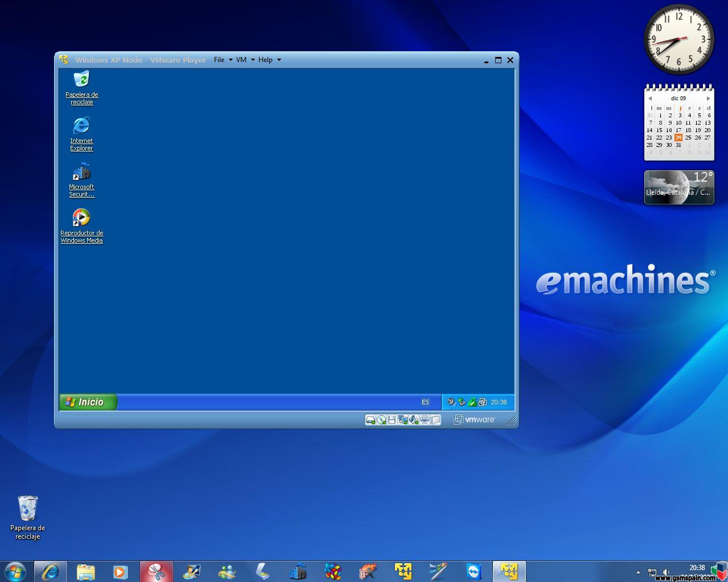The image size is (728, 582).
Task: Select day 15 in calendar gadget
Action: click(x=659, y=130)
